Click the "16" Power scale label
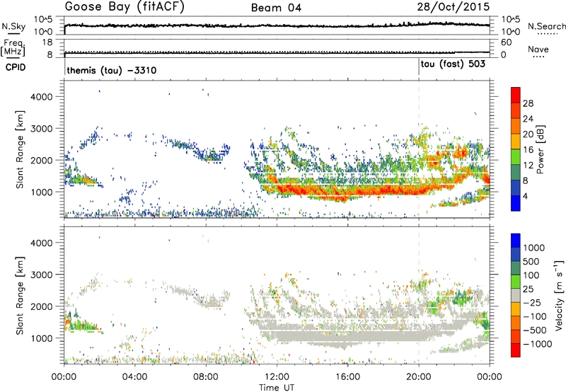Image resolution: width=566 pixels, height=392 pixels. pyautogui.click(x=528, y=150)
